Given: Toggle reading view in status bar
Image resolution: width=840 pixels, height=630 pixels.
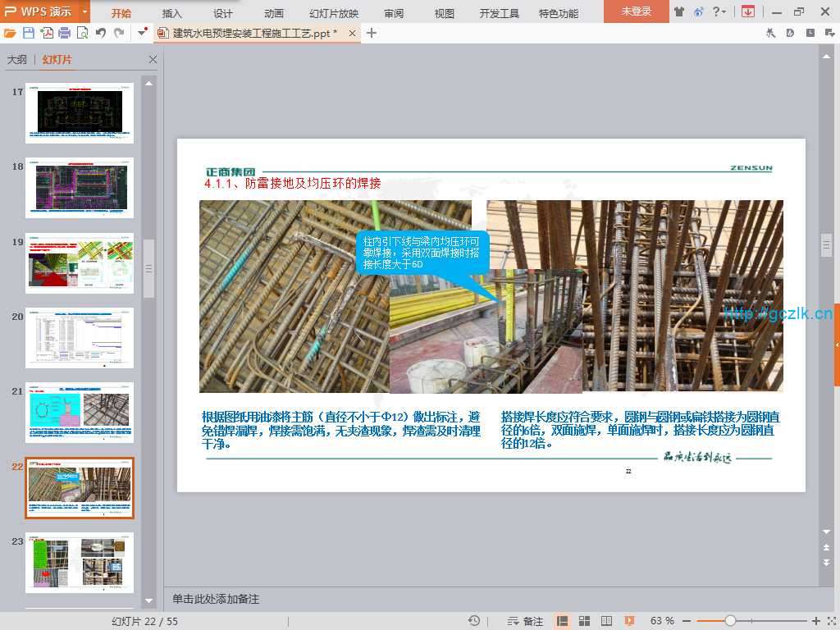Looking at the screenshot, I should 607,621.
